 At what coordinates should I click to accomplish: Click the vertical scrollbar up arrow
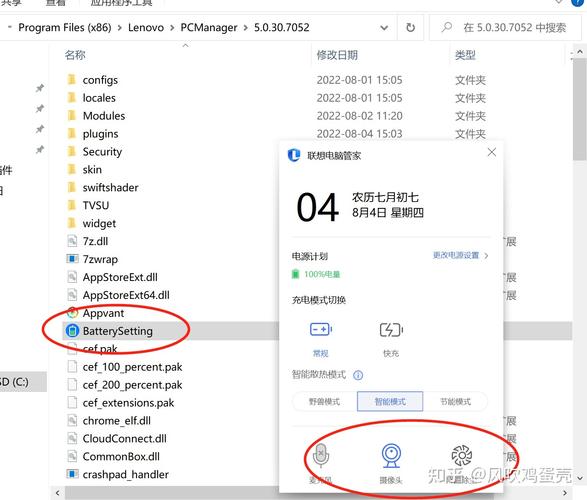pyautogui.click(x=580, y=52)
